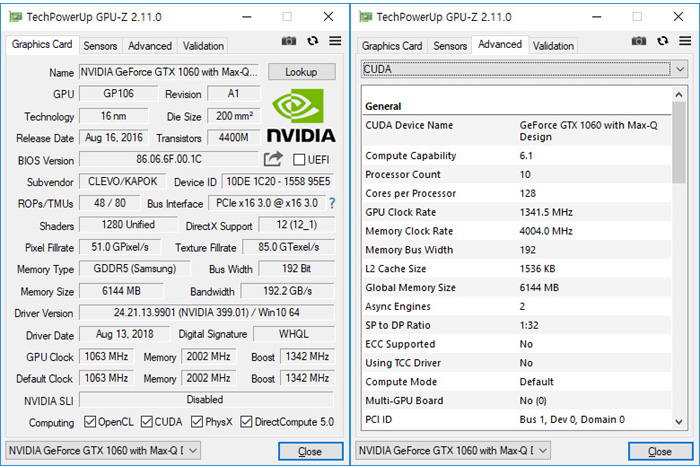
Task: Switch to Validation tab in right window
Action: coord(553,46)
